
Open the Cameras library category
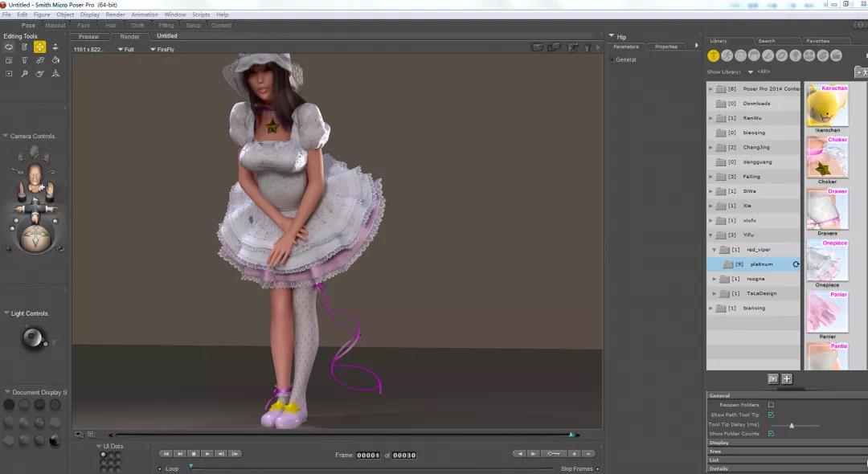click(809, 55)
